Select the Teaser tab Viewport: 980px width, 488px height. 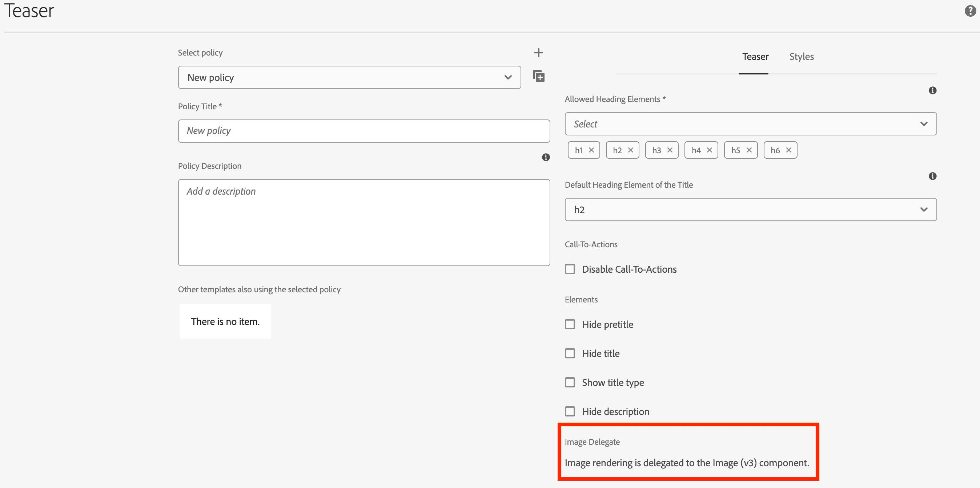click(x=755, y=57)
